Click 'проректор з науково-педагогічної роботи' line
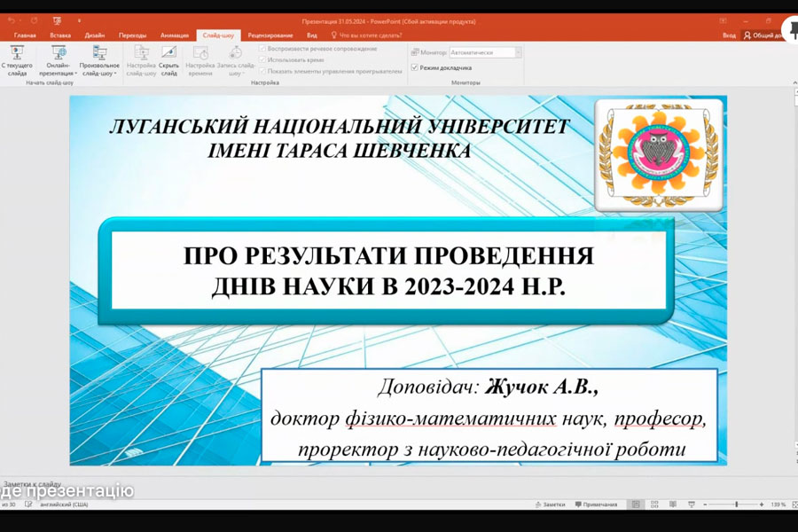Image resolution: width=798 pixels, height=532 pixels. pos(491,449)
